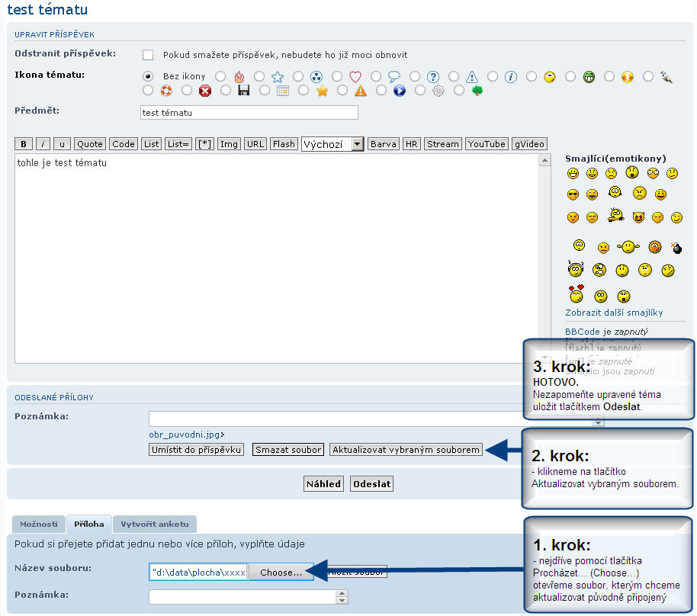Open the Zobrazit další smajlíky link
697x616 pixels.
click(614, 313)
